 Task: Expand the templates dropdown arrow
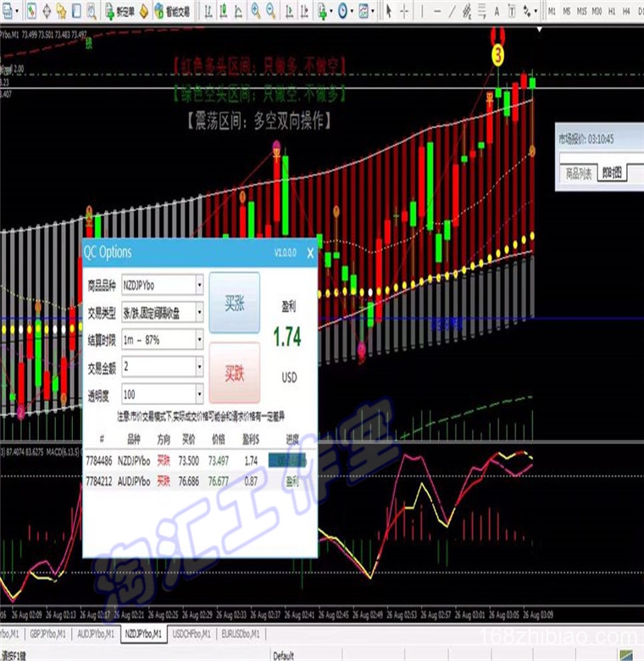(373, 11)
